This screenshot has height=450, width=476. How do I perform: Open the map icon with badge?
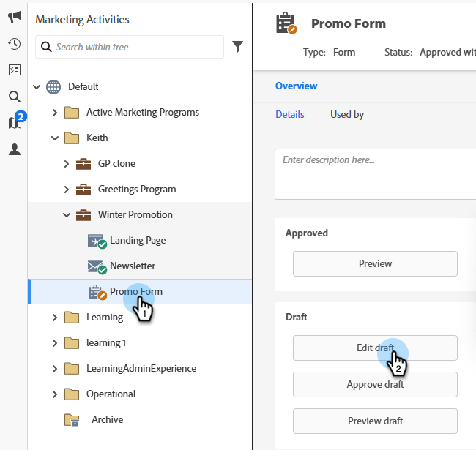[x=15, y=122]
